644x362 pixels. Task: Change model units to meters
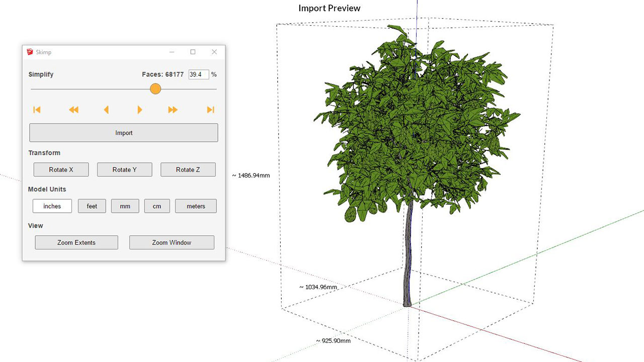click(196, 206)
